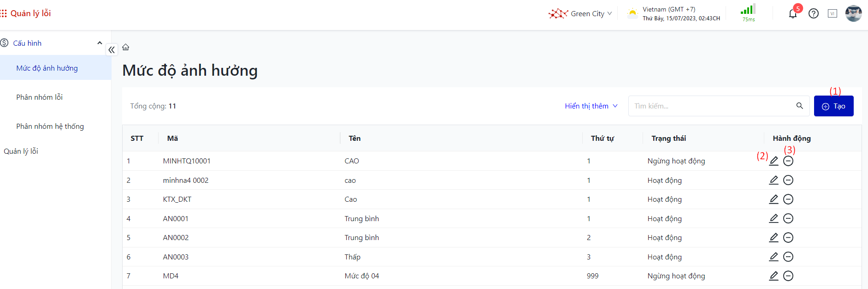Select Phân nhóm lỗi in sidebar

pyautogui.click(x=40, y=97)
